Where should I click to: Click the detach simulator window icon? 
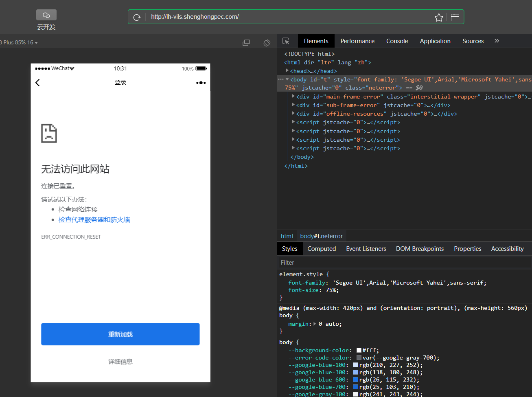pos(246,43)
